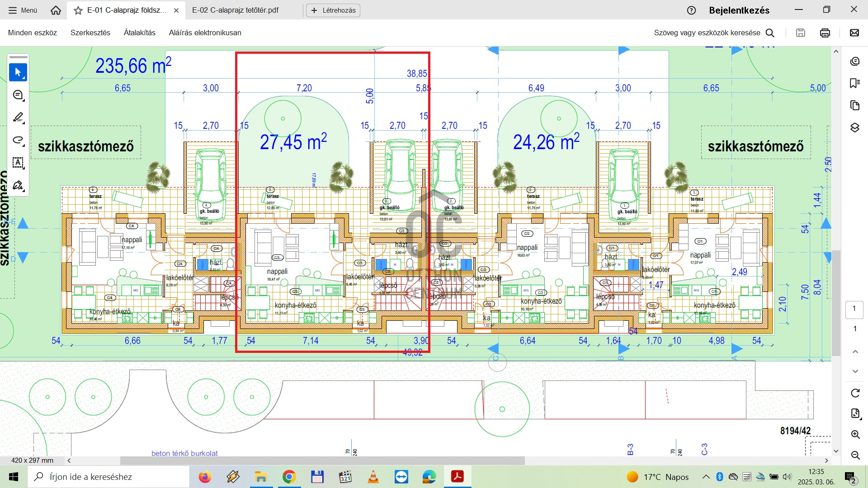Zoom in using magnifier plus icon

[855, 435]
